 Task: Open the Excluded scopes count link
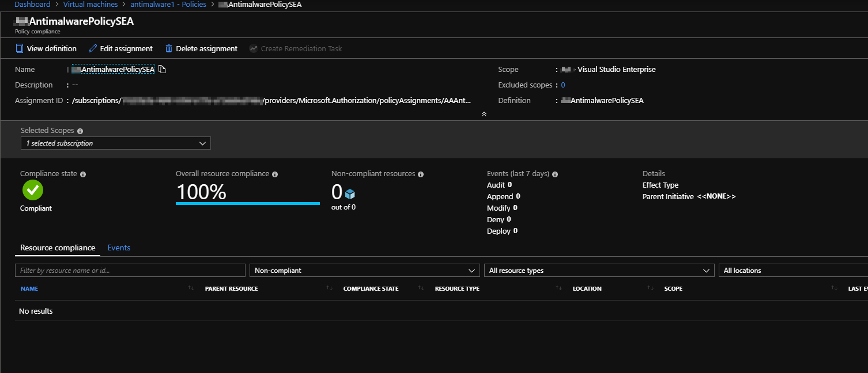click(563, 85)
